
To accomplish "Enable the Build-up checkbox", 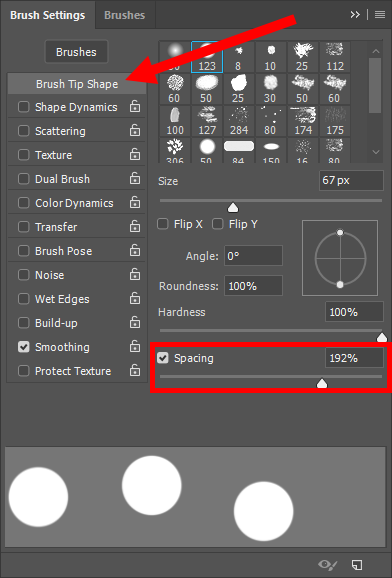I will (x=24, y=323).
